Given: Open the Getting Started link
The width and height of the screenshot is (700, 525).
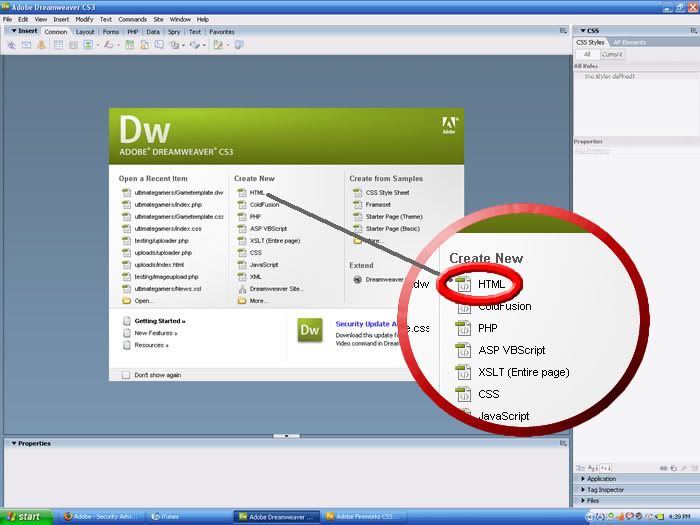Looking at the screenshot, I should point(160,321).
